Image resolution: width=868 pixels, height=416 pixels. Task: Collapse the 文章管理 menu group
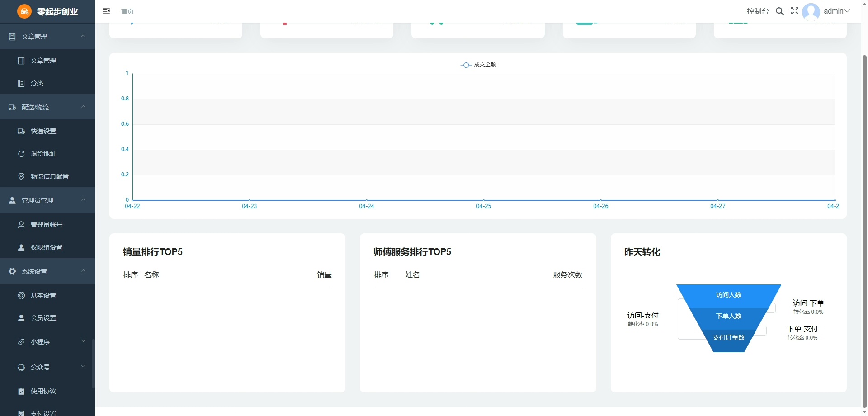pos(47,36)
